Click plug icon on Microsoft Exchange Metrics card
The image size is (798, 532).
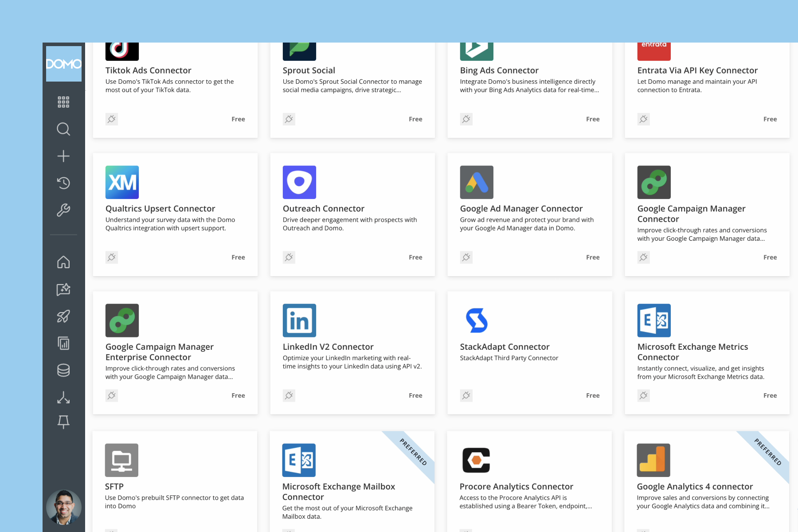point(644,395)
